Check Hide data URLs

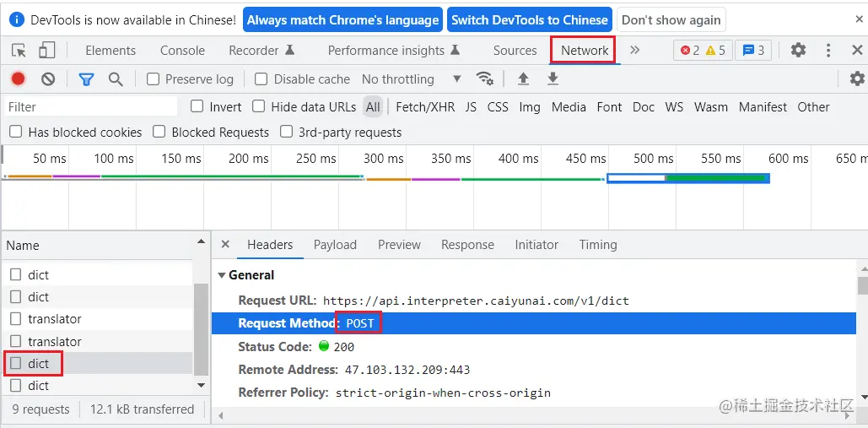pos(258,106)
